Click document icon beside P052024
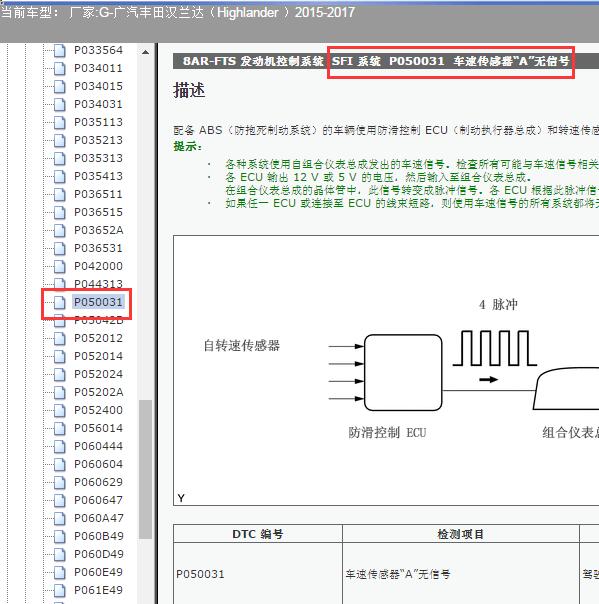Screen dimensions: 599x604 tap(60, 374)
